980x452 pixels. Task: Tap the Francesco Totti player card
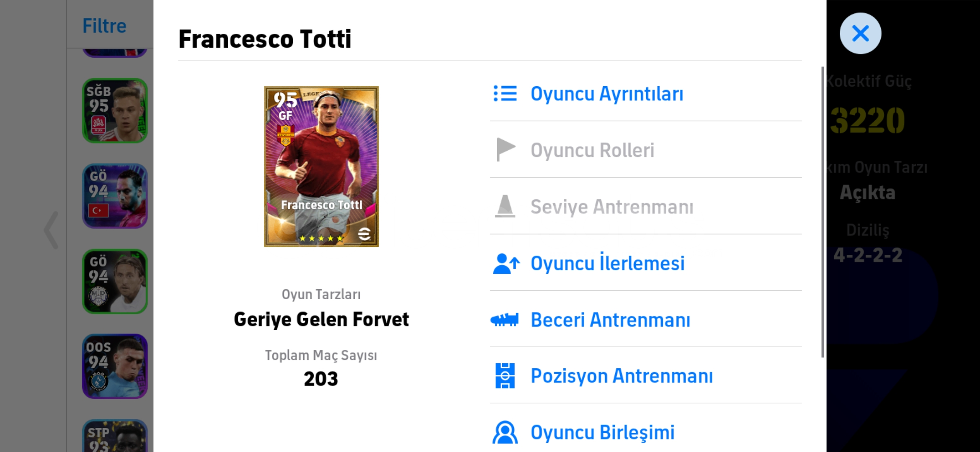pos(321,167)
